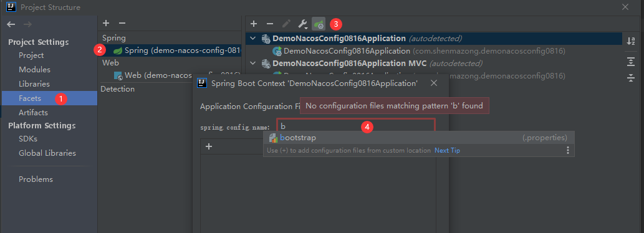644x233 pixels.
Task: Click the Web group header
Action: (x=110, y=63)
